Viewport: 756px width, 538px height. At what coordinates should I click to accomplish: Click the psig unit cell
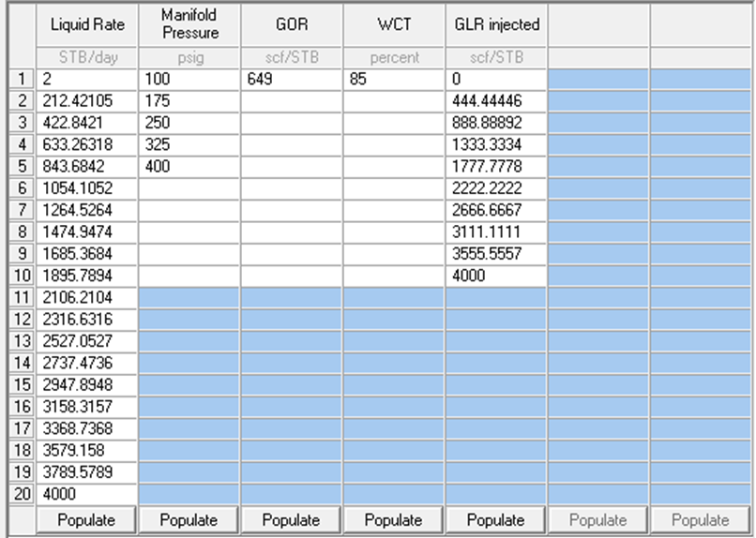pos(189,58)
